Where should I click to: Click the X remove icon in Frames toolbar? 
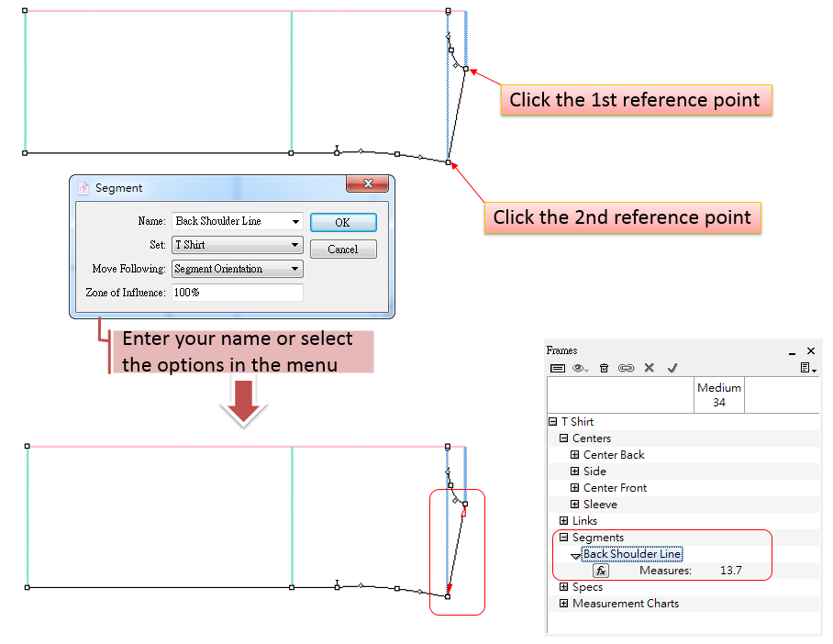coord(649,368)
